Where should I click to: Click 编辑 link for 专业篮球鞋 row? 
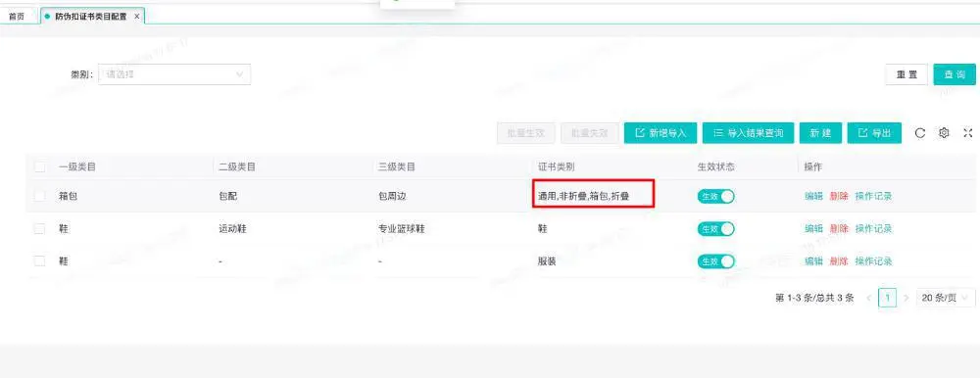(813, 229)
